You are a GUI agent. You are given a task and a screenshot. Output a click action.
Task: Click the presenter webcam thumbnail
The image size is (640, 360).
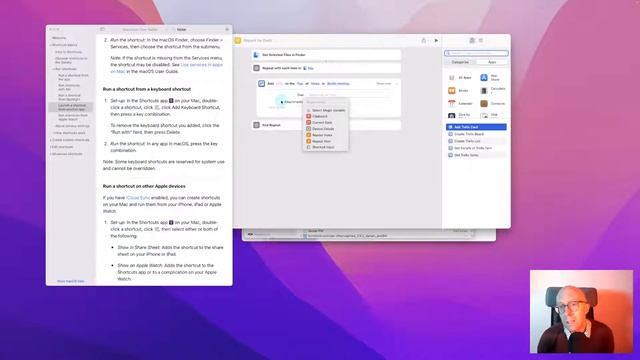581,311
